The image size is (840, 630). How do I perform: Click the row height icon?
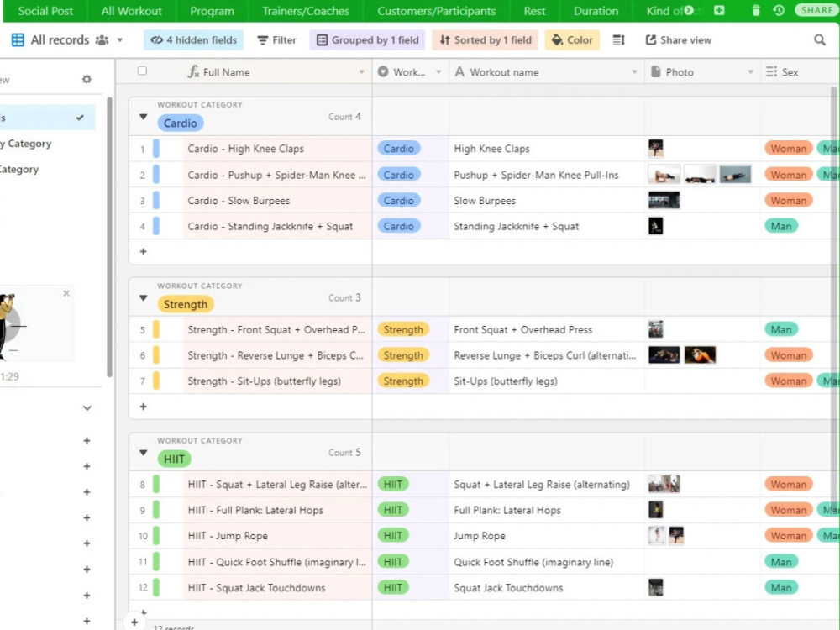tap(619, 40)
